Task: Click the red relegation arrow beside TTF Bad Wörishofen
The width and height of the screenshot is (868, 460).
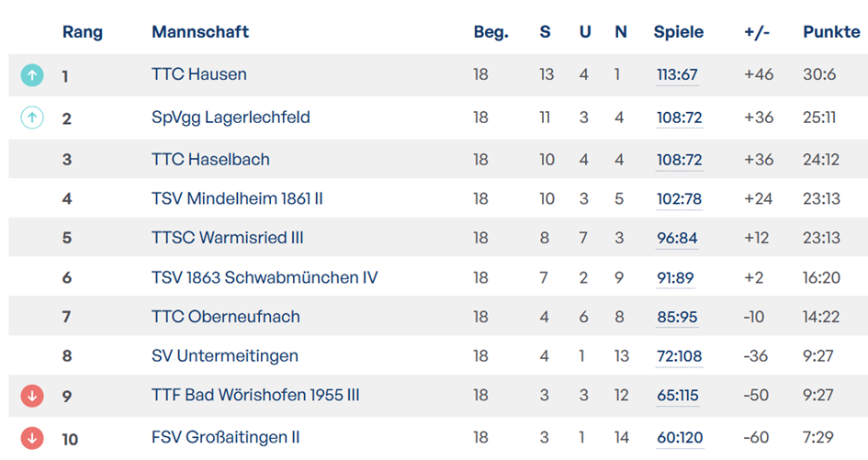Action: tap(32, 396)
